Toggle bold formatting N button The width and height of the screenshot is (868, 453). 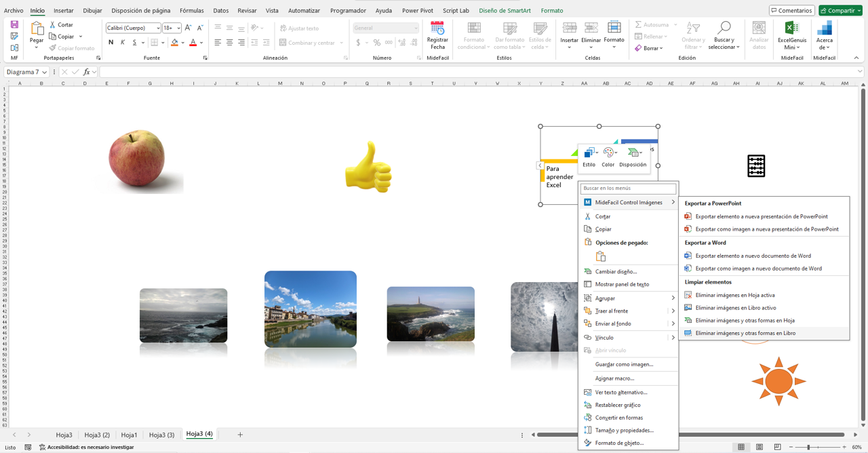pyautogui.click(x=111, y=42)
